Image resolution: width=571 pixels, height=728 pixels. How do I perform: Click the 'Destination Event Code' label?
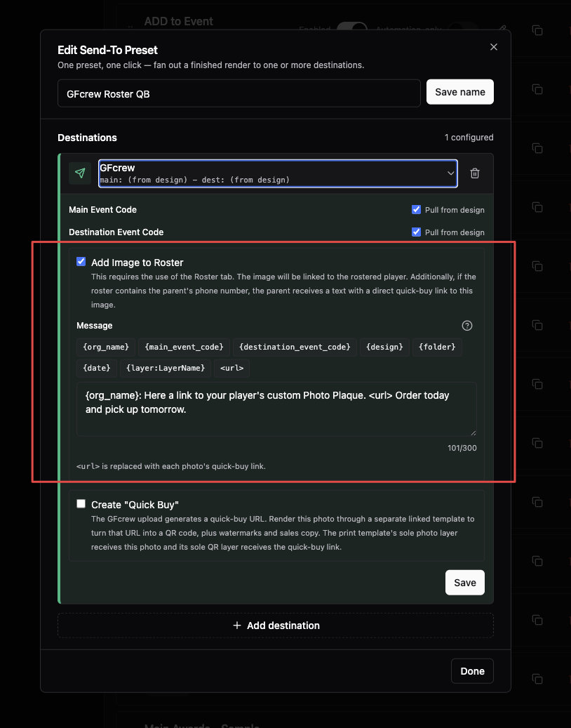[x=116, y=232]
